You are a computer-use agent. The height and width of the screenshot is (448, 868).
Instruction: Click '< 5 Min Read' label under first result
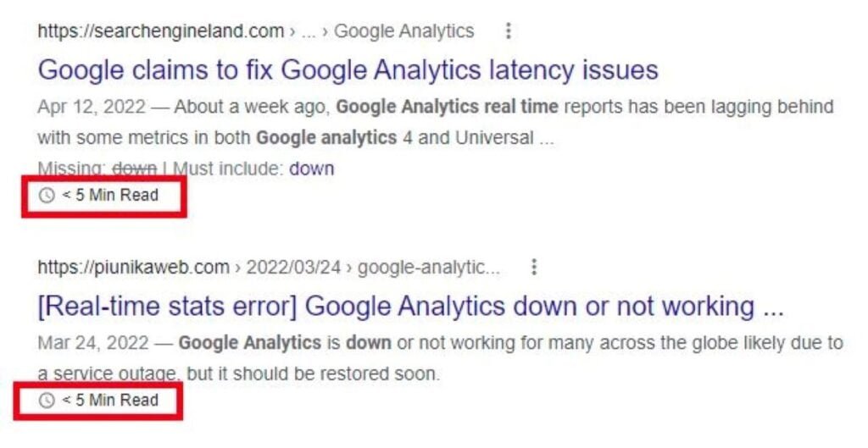(110, 196)
